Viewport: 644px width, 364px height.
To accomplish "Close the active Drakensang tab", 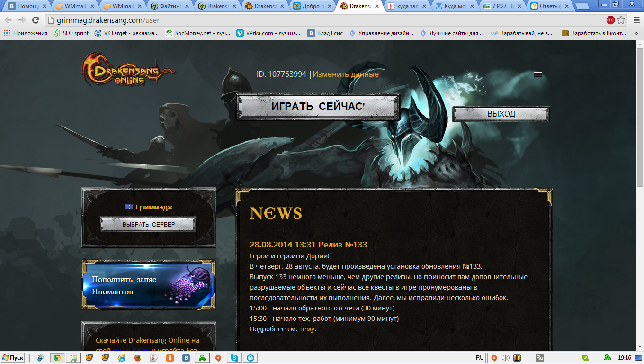I will [377, 6].
